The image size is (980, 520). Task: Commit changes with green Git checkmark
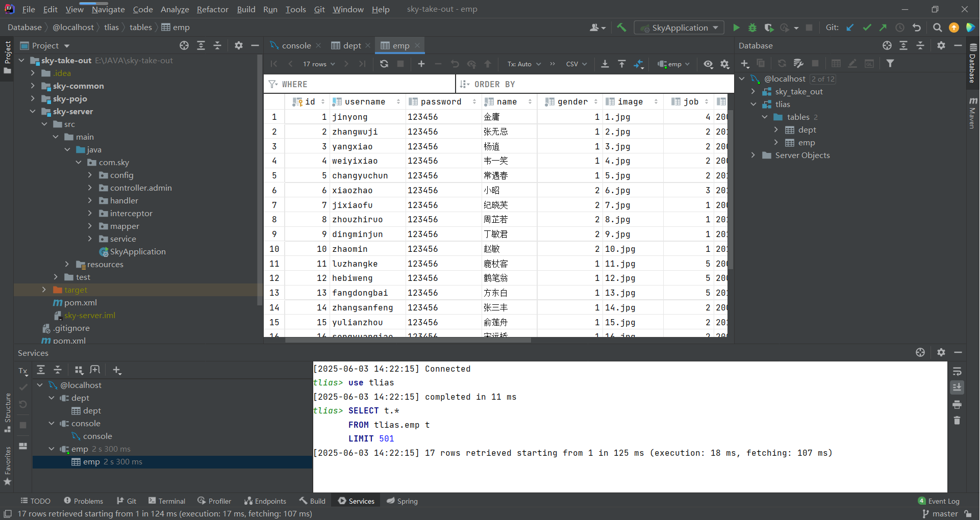tap(867, 28)
